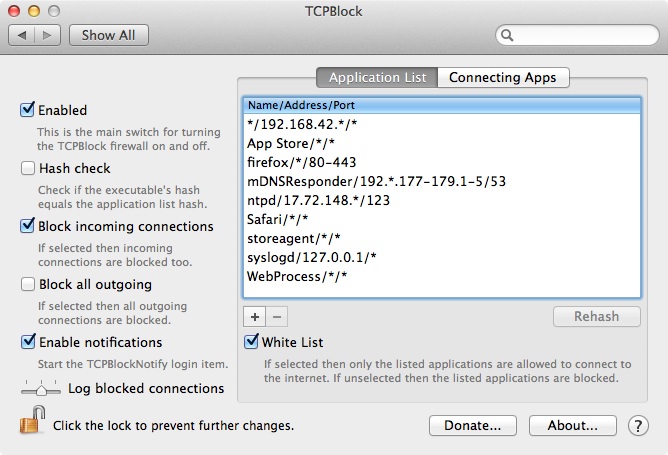Toggle the White List checkbox
This screenshot has height=455, width=668.
coord(252,342)
